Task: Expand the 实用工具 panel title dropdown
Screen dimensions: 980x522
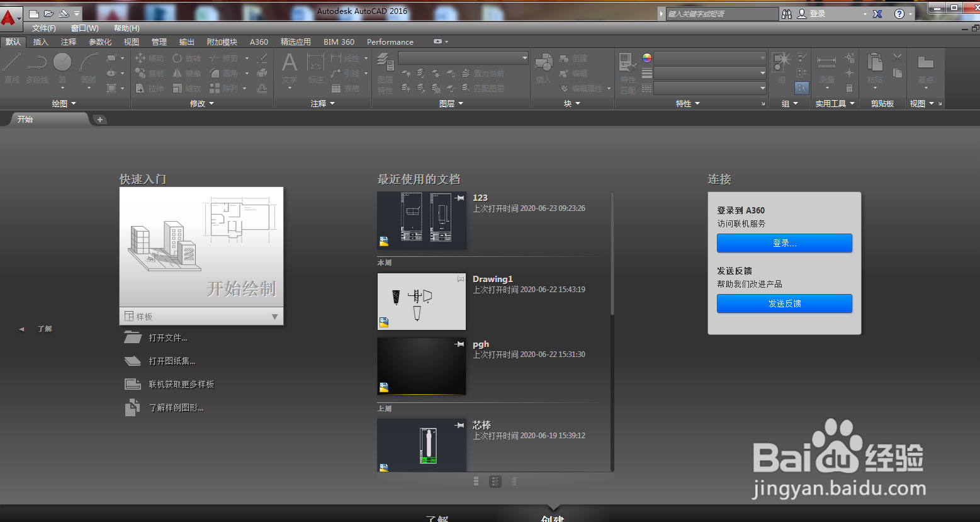Action: (x=835, y=103)
